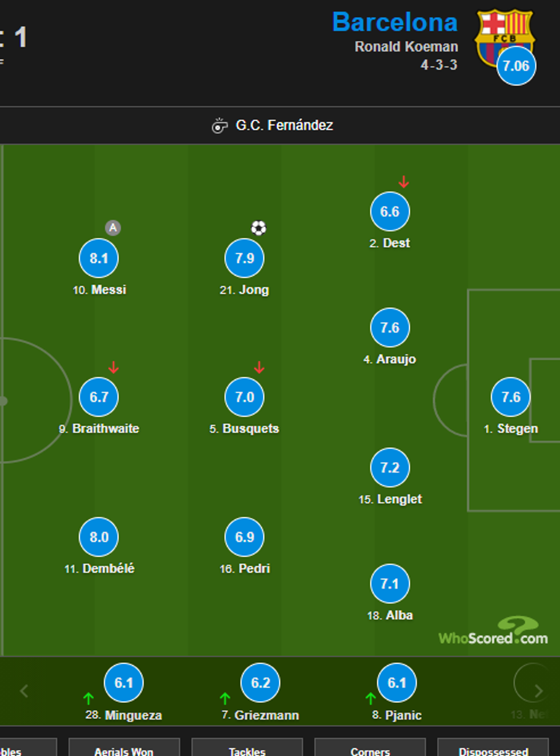Click the goal ball icon above Jong
The width and height of the screenshot is (560, 756).
point(259,229)
